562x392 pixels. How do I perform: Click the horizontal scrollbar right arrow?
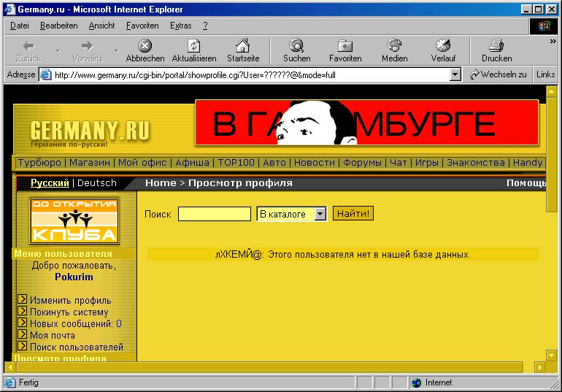[539, 367]
